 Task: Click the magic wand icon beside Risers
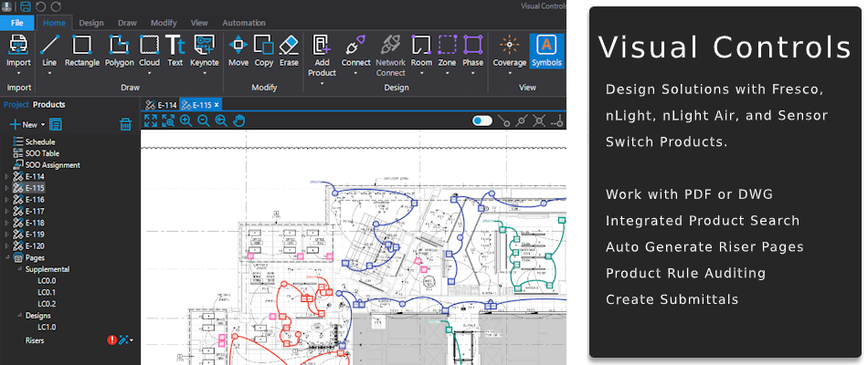click(x=123, y=340)
